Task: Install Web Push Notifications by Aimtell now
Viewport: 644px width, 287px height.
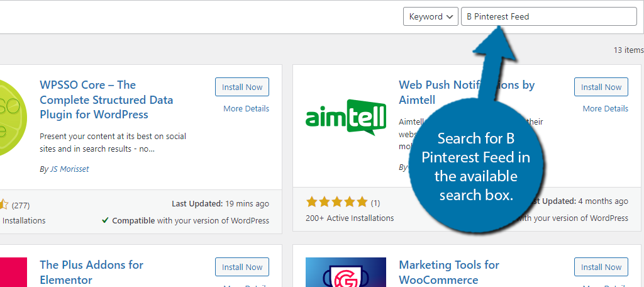Action: click(601, 87)
